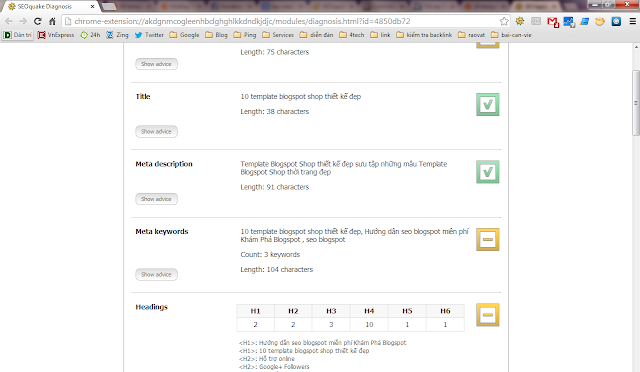Close the SEOquake Diagnosis tab
This screenshot has height=372, width=640.
[92, 7]
